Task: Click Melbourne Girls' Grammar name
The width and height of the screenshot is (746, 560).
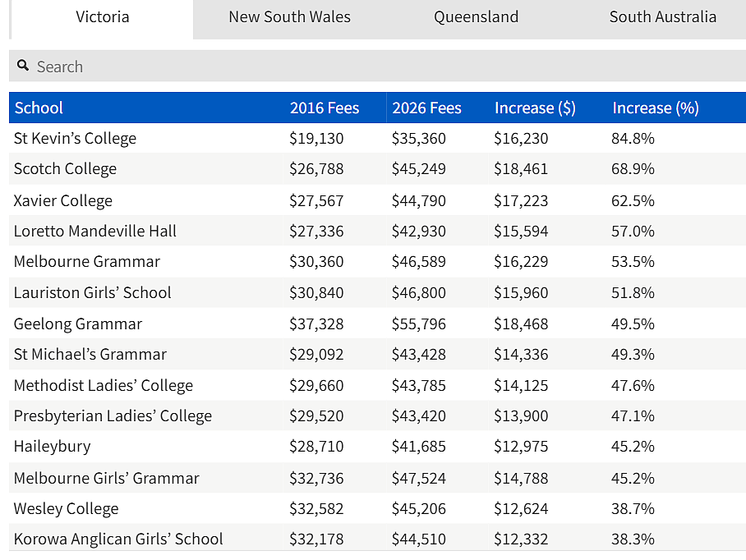Action: pos(107,478)
